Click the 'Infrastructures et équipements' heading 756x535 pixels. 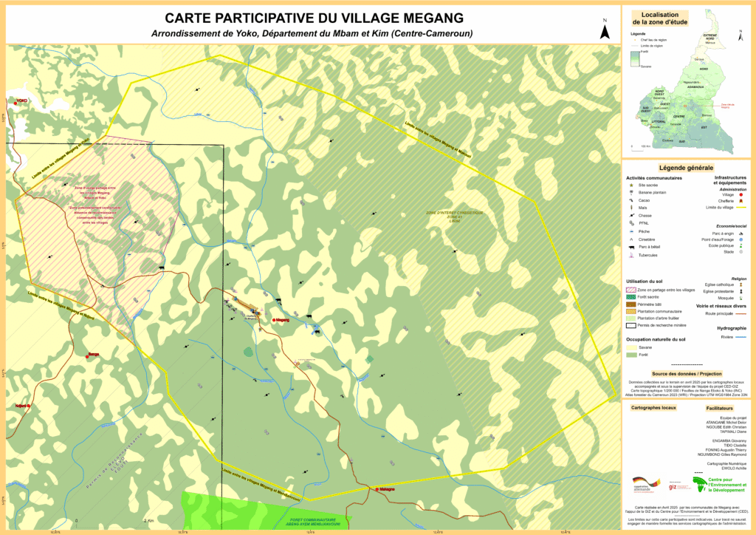click(730, 180)
